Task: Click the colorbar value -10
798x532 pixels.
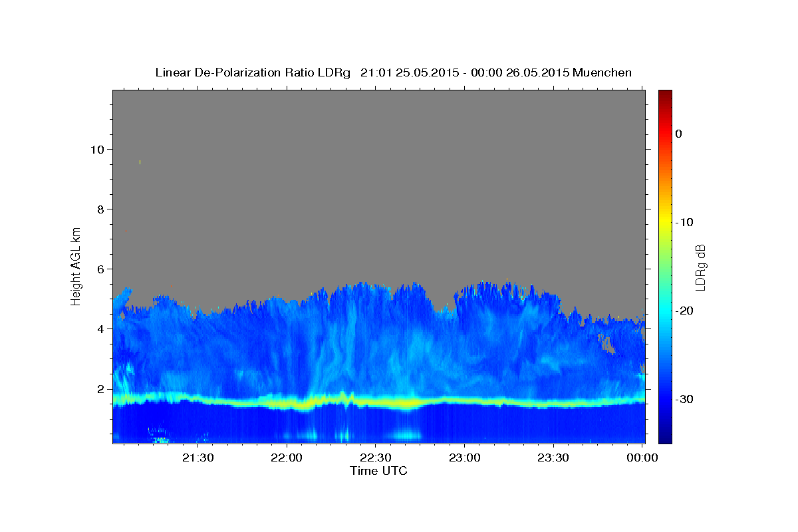Action: click(684, 222)
